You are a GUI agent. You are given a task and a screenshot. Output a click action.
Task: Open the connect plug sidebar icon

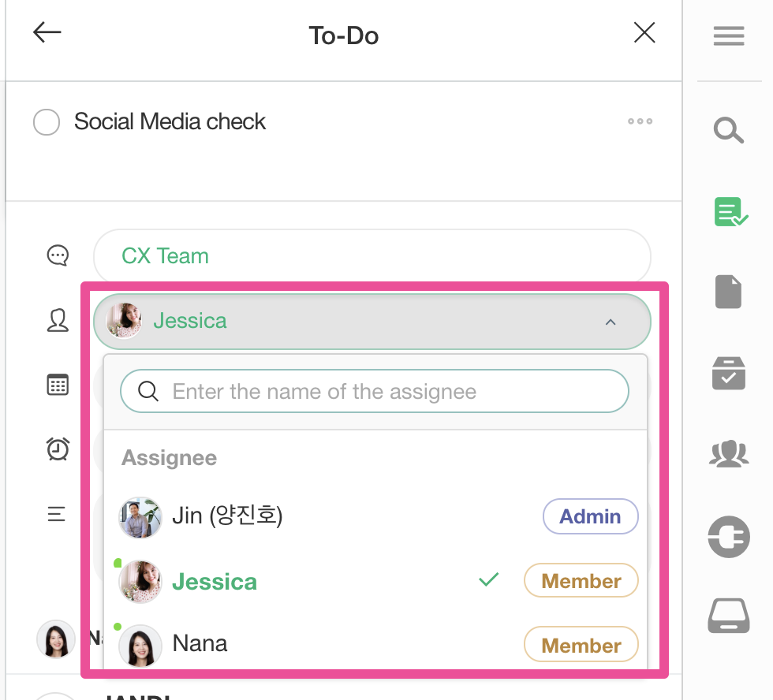pyautogui.click(x=729, y=537)
